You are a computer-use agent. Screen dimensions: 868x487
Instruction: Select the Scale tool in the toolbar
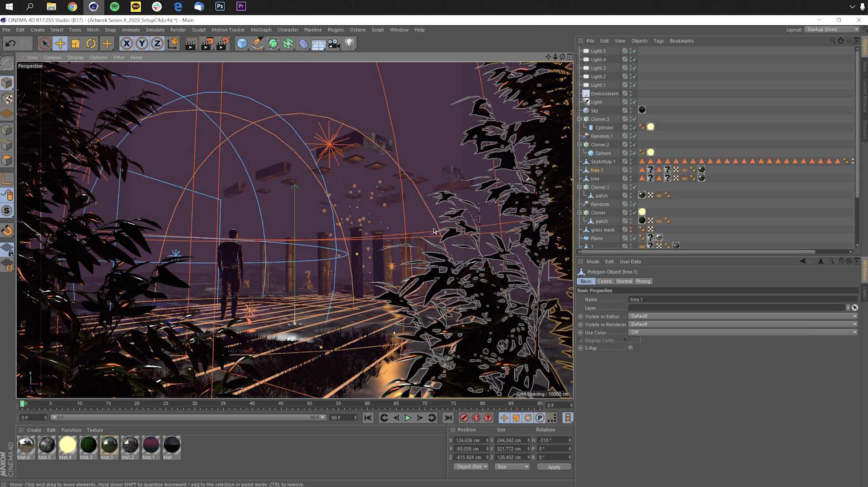tap(75, 43)
